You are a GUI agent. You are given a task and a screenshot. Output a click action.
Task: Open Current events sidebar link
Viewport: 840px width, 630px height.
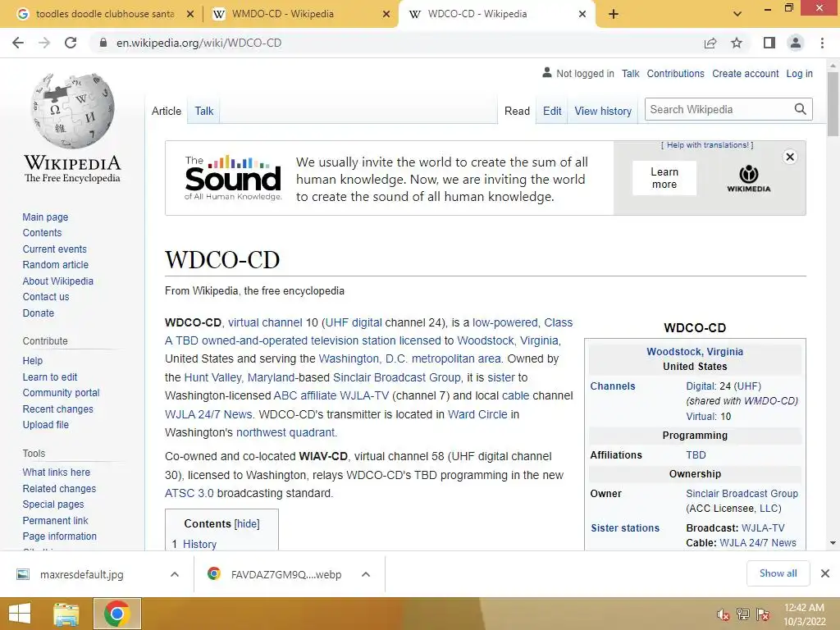click(x=54, y=249)
